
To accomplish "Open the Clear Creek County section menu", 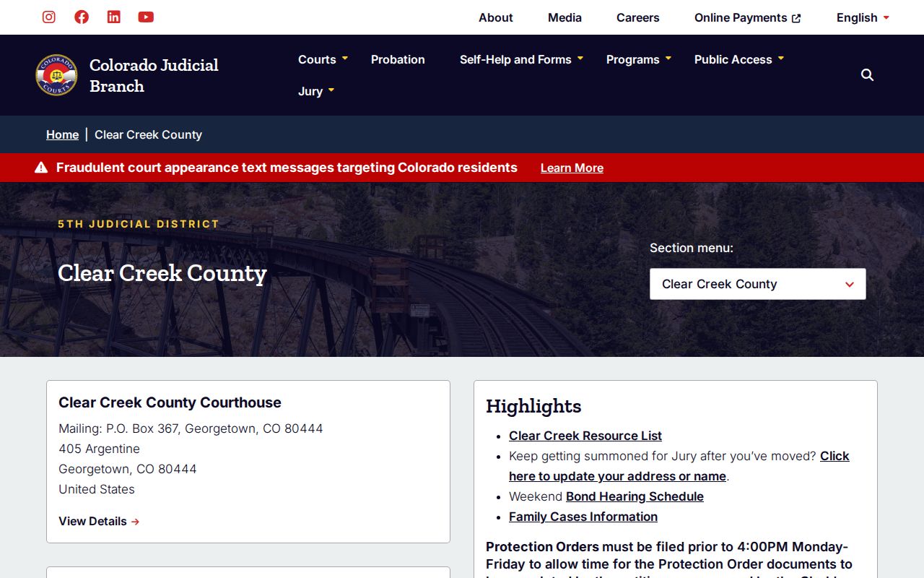I will click(x=758, y=284).
